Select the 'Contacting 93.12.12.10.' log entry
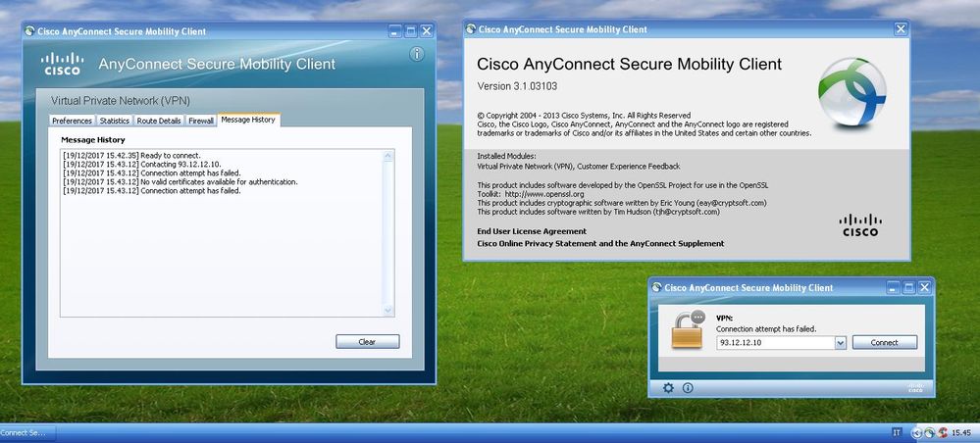 [142, 164]
